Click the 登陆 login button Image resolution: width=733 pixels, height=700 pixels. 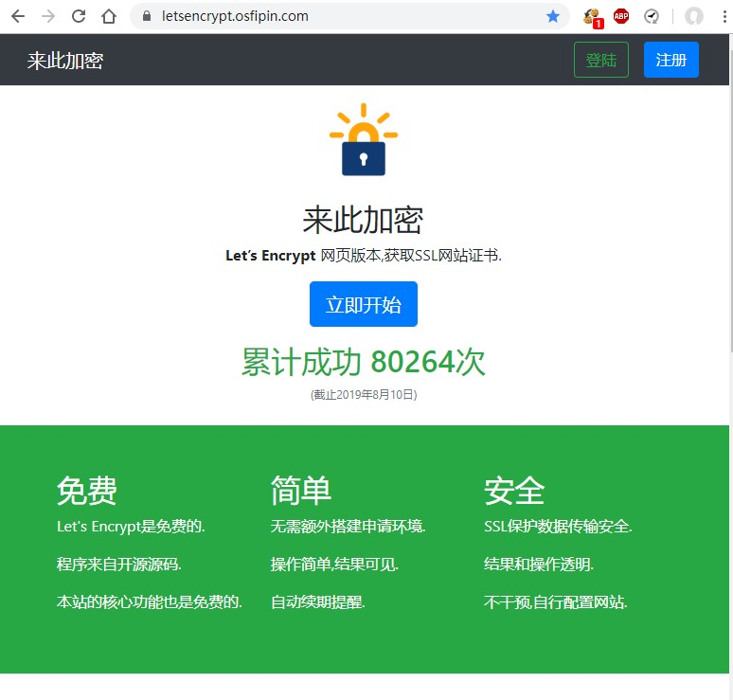[x=601, y=60]
